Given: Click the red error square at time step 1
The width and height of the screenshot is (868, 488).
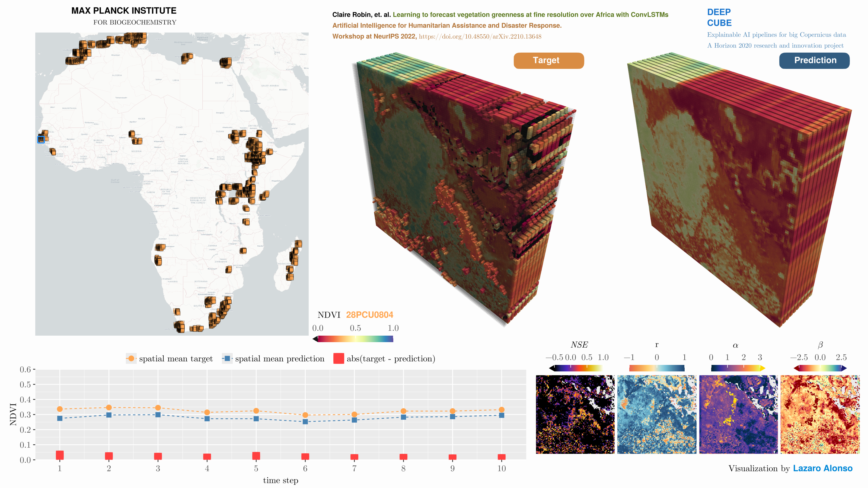Looking at the screenshot, I should [60, 455].
